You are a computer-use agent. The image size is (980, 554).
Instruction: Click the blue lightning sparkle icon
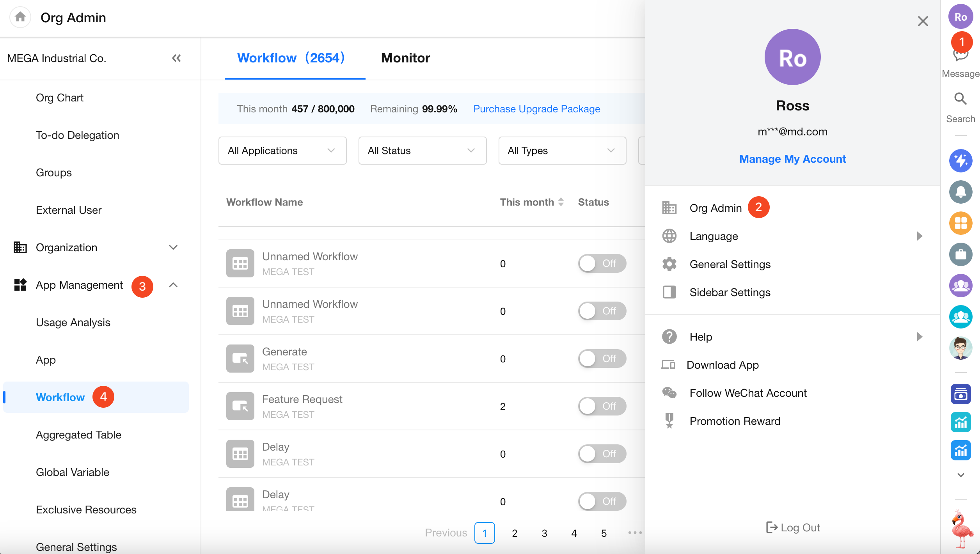(x=960, y=160)
